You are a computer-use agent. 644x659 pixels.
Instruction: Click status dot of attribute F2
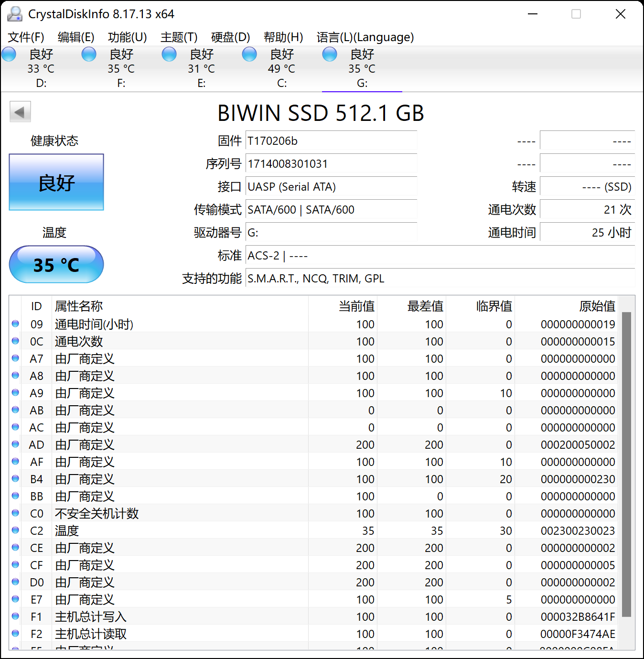[x=15, y=633]
